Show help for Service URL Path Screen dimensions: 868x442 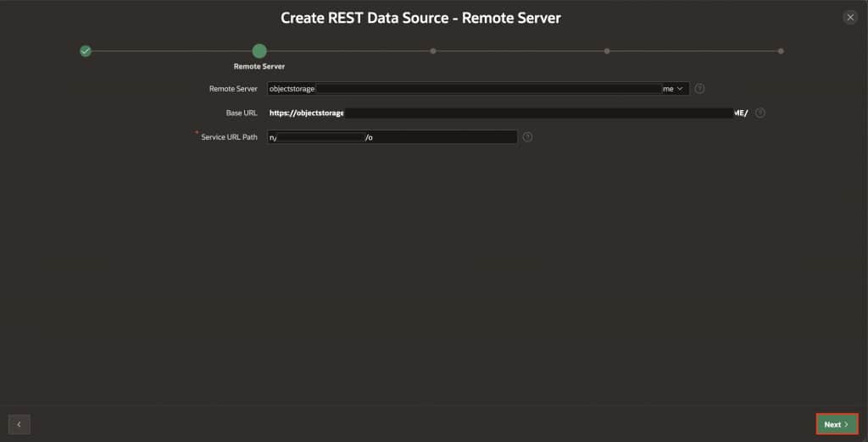click(528, 137)
